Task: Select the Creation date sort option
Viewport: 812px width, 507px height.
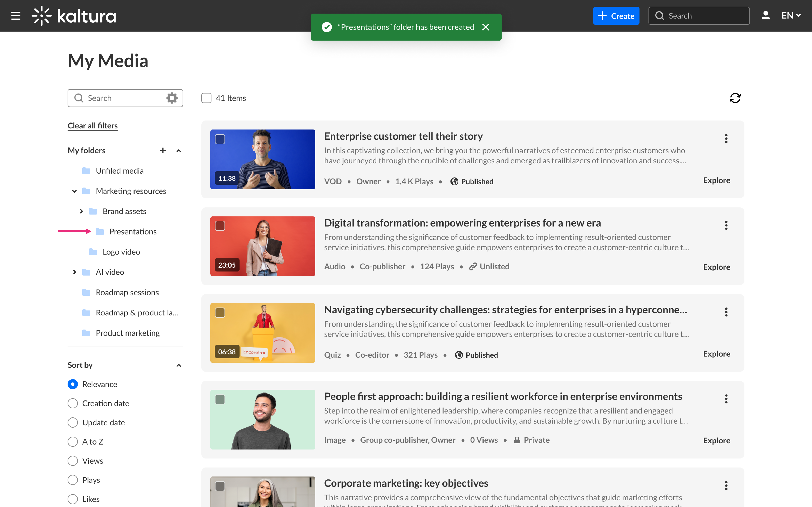Action: pyautogui.click(x=73, y=403)
